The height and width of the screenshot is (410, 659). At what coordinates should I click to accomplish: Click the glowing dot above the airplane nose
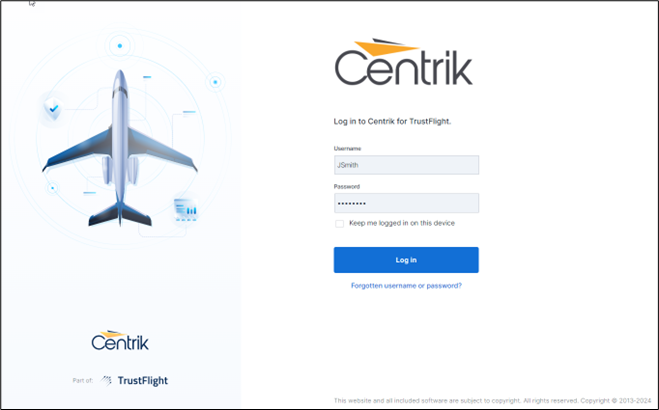[x=120, y=46]
